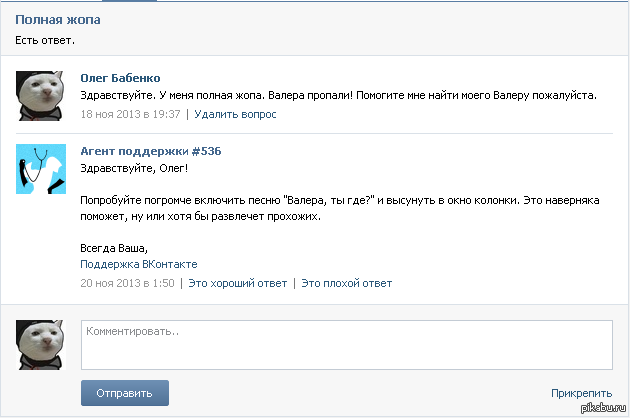Rate the reply with Это хороший ответ
Image resolution: width=631 pixels, height=419 pixels.
coord(237,283)
